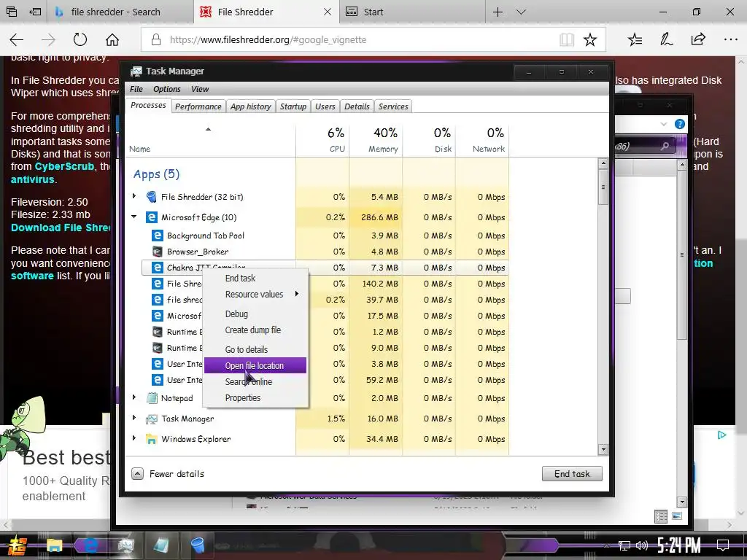Add page to favorites with star icon
Screen dimensions: 747x560
(x=589, y=39)
